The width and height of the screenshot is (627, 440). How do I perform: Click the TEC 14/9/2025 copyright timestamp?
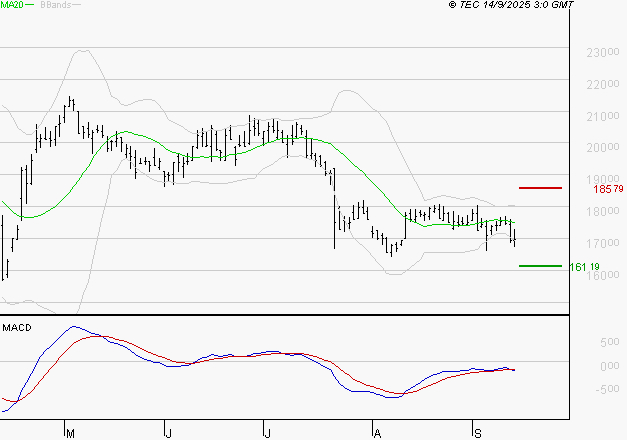point(511,5)
